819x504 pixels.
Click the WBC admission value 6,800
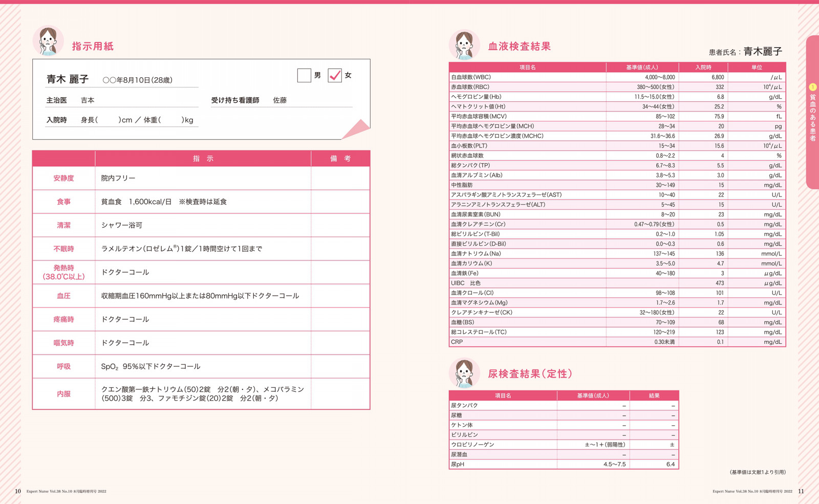pos(718,77)
